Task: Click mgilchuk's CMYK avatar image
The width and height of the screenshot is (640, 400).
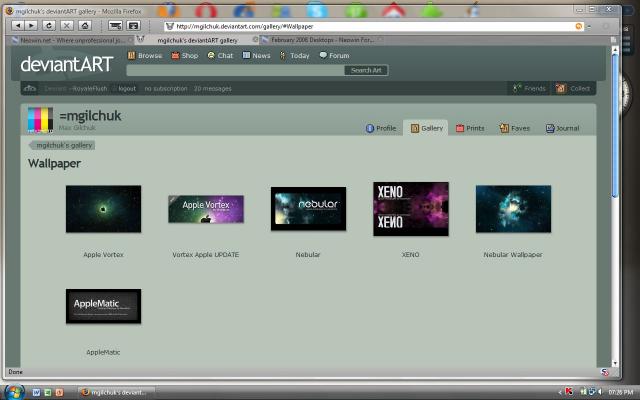Action: point(40,120)
